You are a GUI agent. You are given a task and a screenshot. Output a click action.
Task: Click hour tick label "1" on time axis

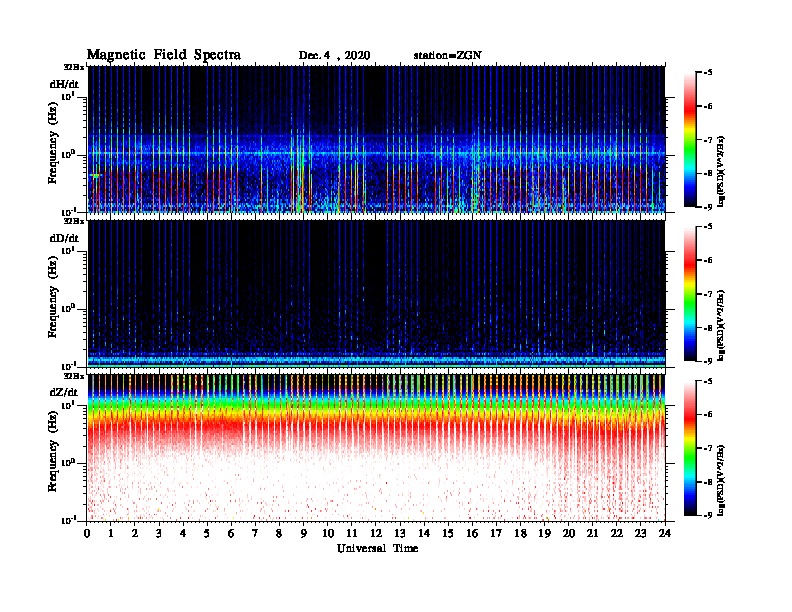tap(111, 534)
